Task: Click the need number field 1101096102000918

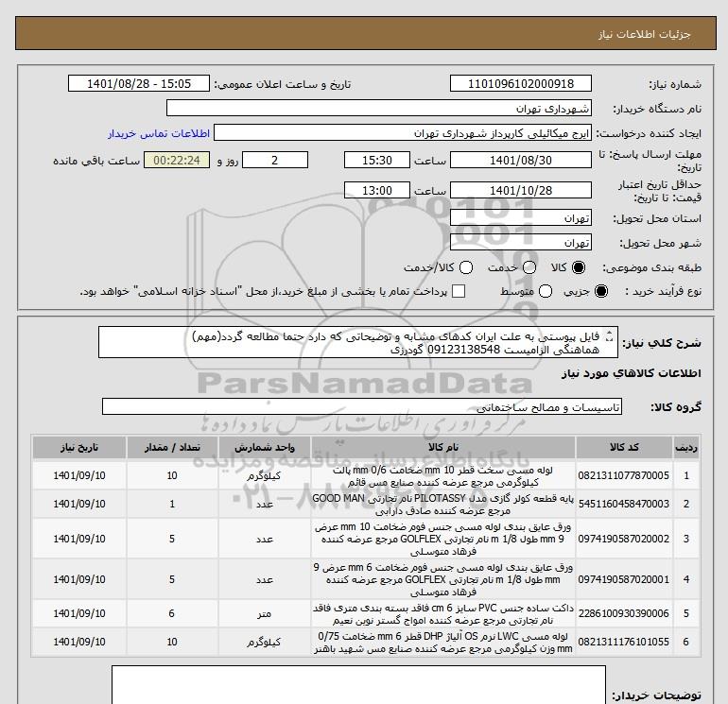Action: pyautogui.click(x=520, y=83)
